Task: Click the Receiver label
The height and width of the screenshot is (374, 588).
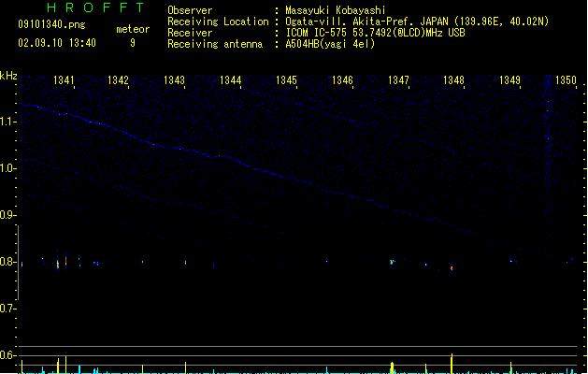Action: click(190, 33)
